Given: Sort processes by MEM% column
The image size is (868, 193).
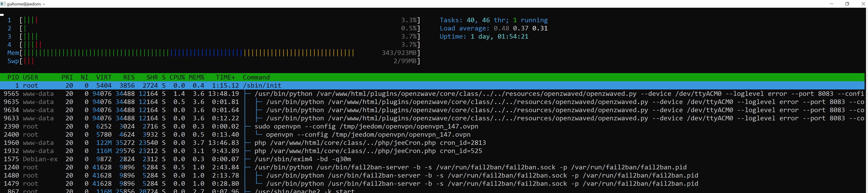Looking at the screenshot, I should click(196, 77).
